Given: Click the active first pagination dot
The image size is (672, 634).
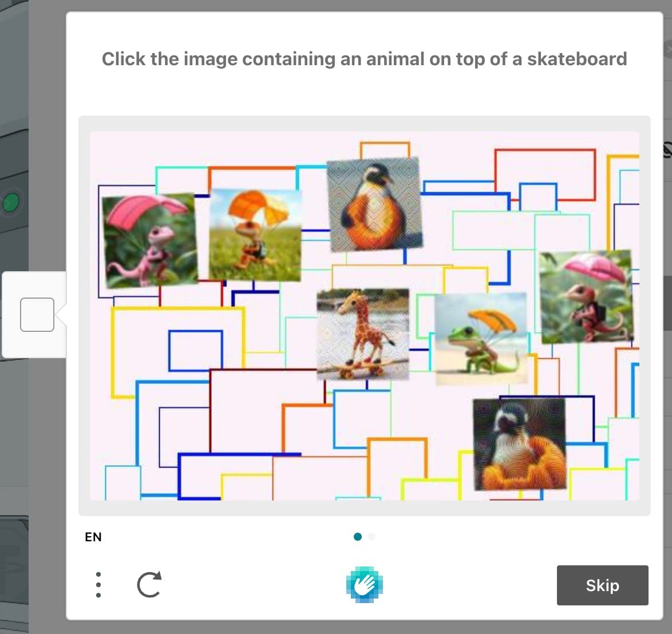Looking at the screenshot, I should tap(358, 537).
